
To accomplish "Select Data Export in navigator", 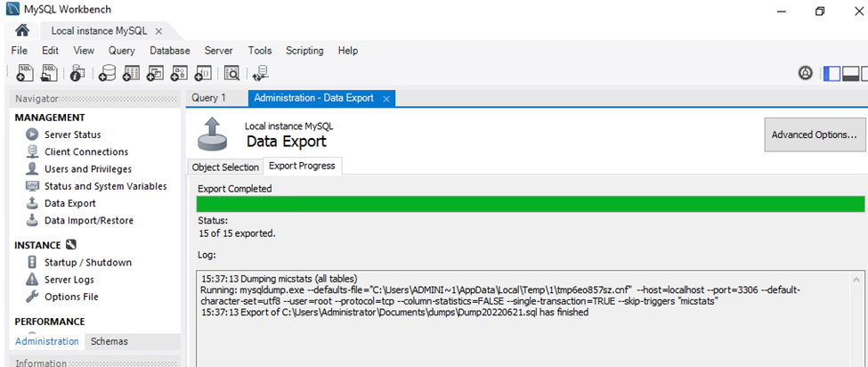I will pos(70,203).
